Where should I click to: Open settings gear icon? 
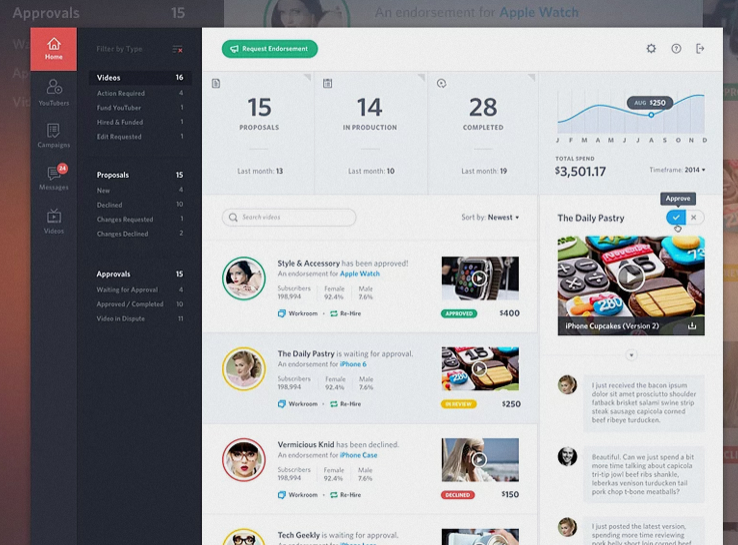tap(651, 48)
